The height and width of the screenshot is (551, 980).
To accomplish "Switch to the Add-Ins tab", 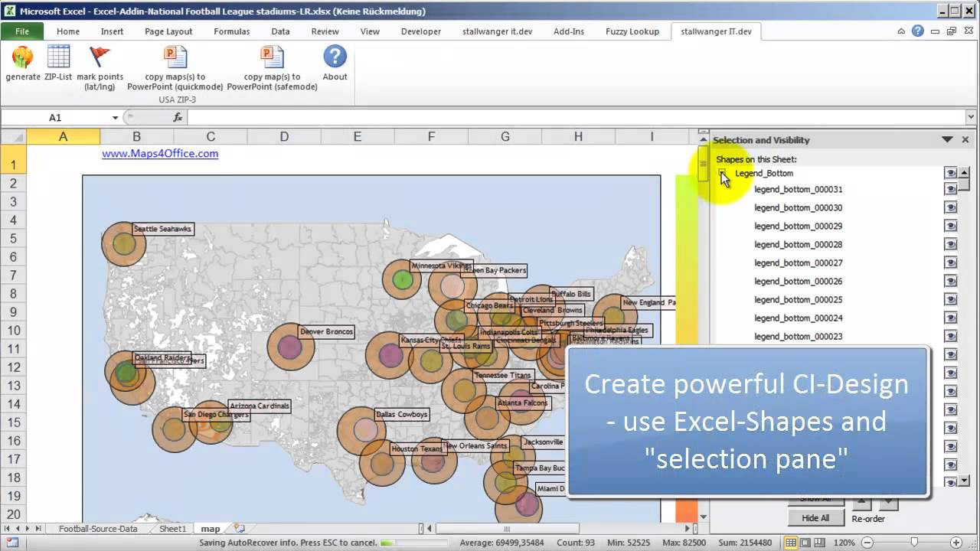I will click(569, 31).
